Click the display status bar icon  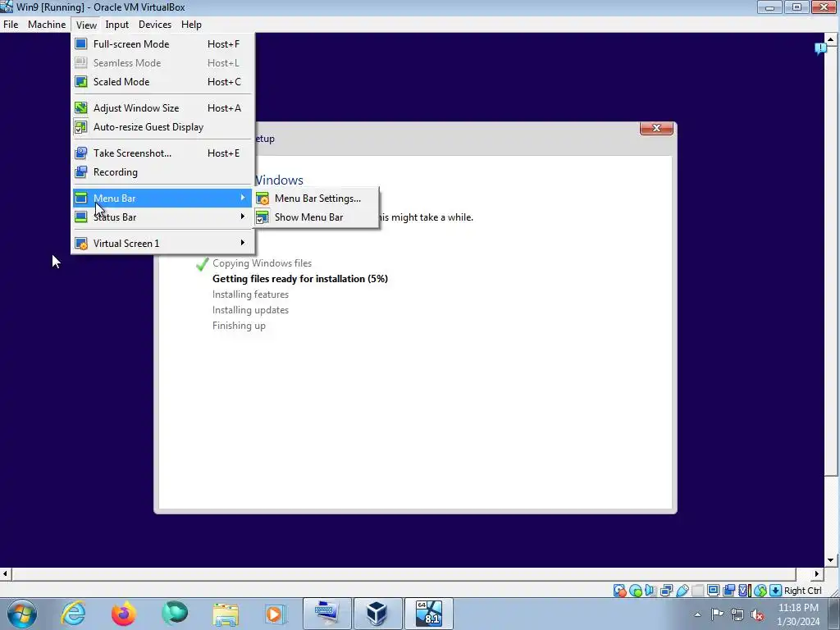[713, 591]
